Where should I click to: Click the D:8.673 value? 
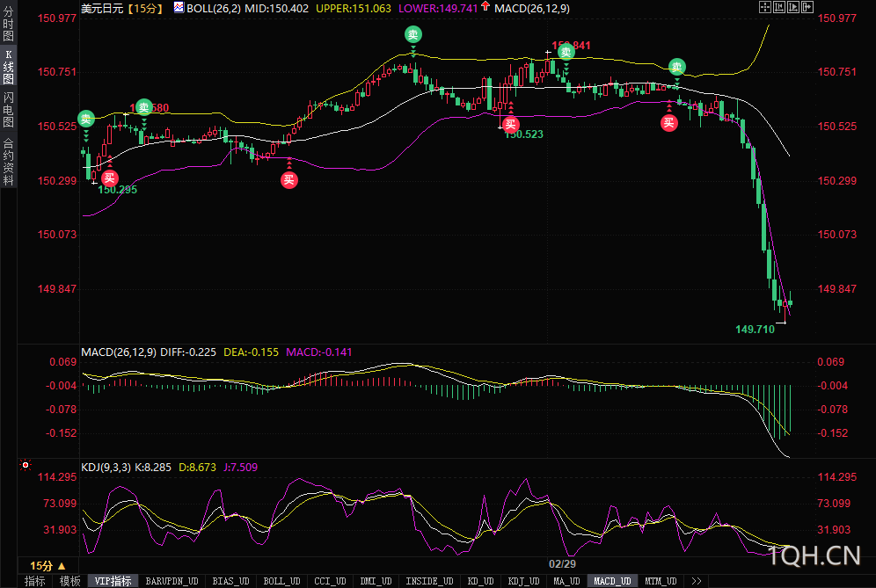point(197,468)
